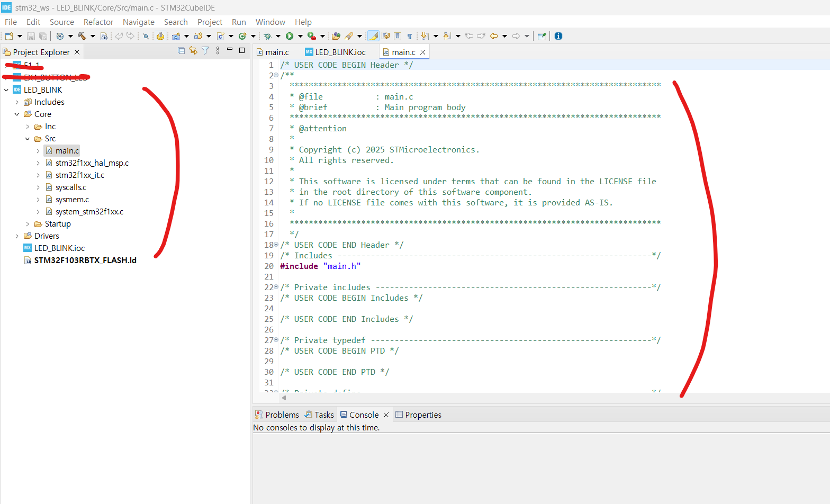This screenshot has height=504, width=830.
Task: Expand the Drivers folder
Action: pyautogui.click(x=17, y=236)
